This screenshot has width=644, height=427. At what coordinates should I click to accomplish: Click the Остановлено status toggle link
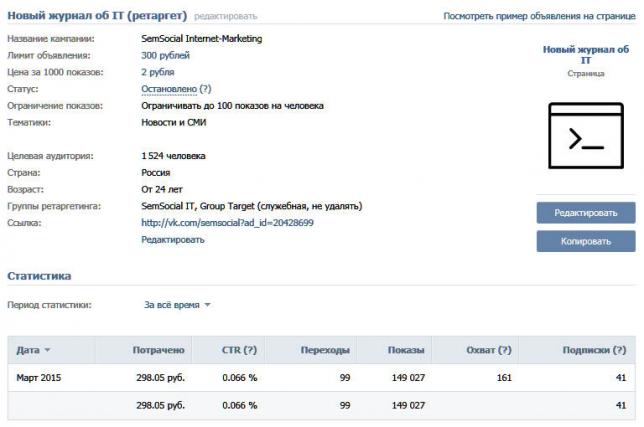point(169,89)
